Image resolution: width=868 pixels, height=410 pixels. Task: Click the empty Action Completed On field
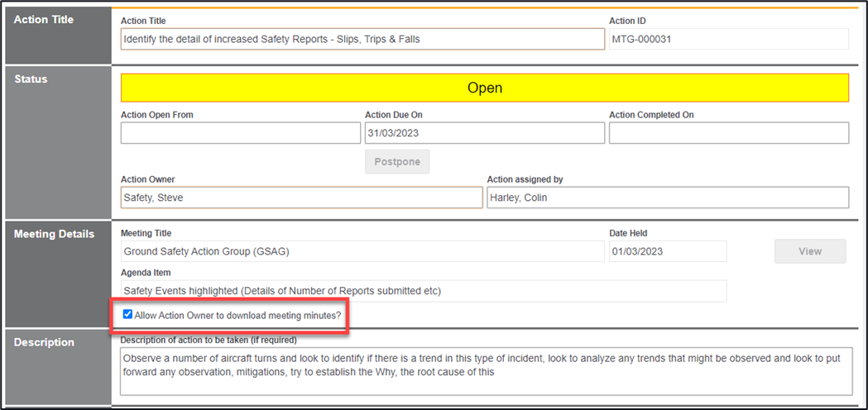(728, 133)
